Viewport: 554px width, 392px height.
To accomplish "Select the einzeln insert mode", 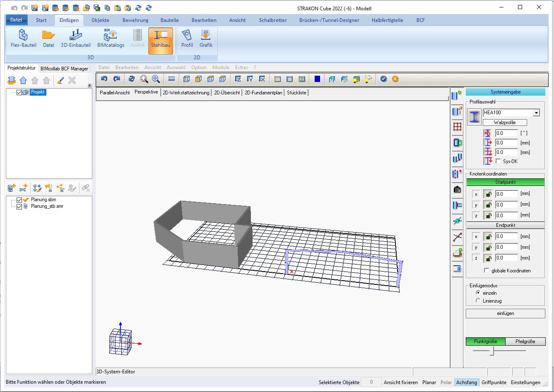I will pos(478,293).
